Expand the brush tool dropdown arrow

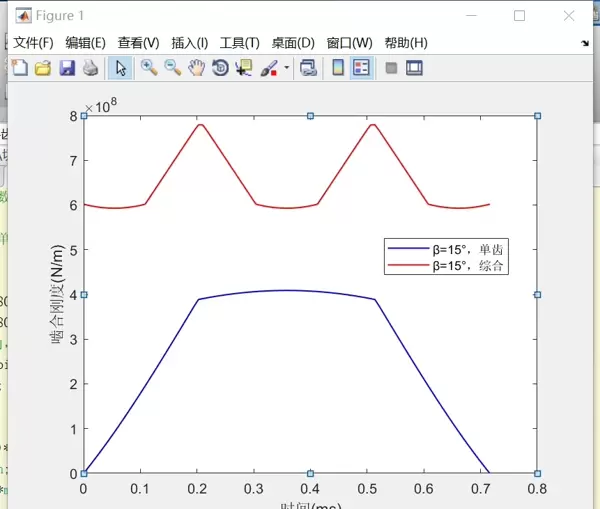click(287, 68)
